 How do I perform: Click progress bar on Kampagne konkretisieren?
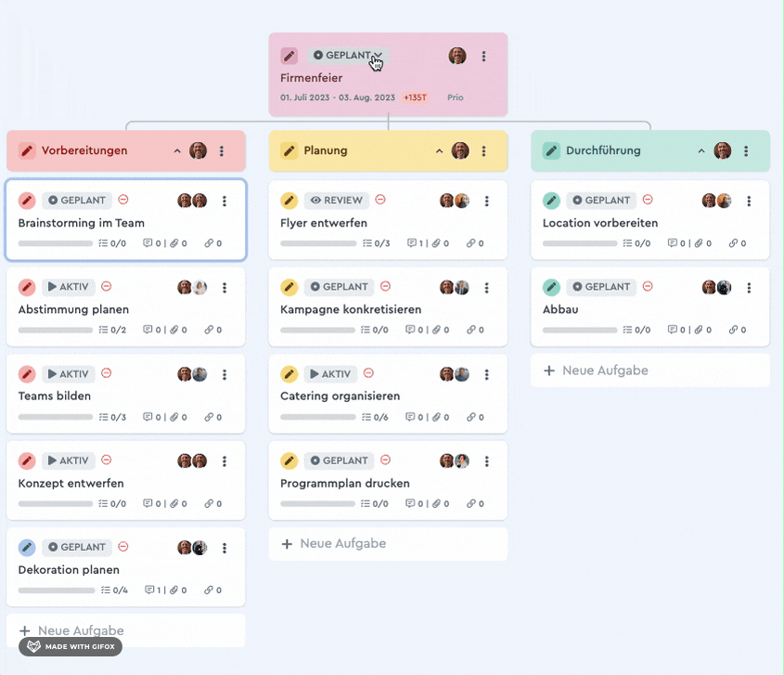coord(317,331)
